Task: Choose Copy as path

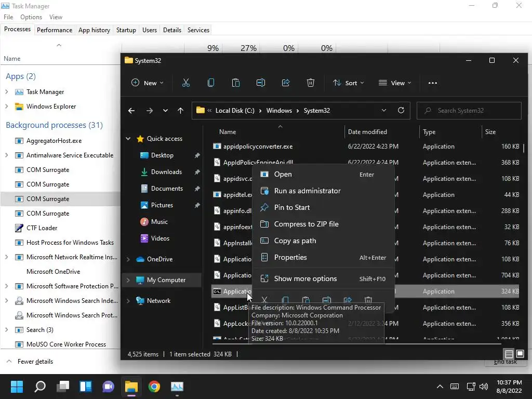Action: click(x=323, y=241)
